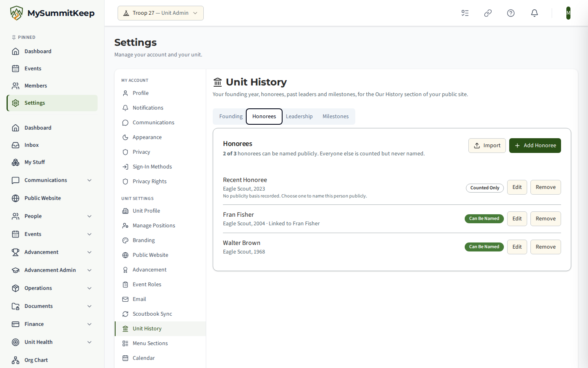Open Event Roles in unit settings

pos(160,285)
